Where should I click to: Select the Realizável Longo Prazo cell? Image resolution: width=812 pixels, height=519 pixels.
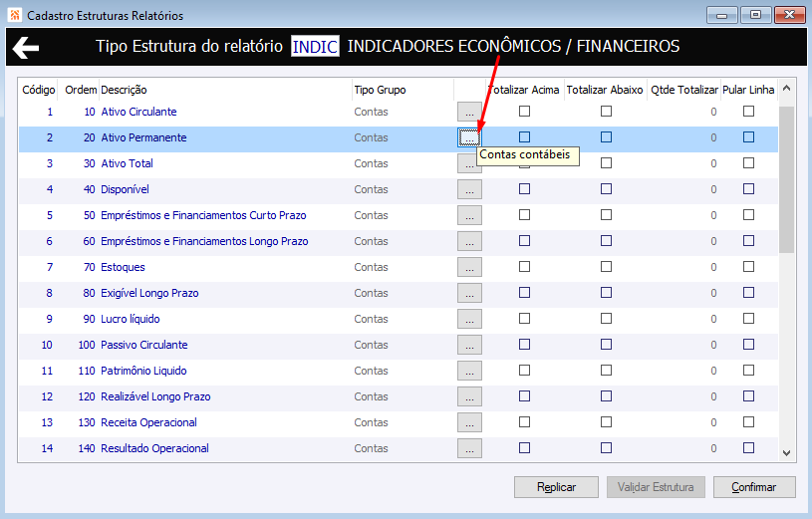click(155, 396)
